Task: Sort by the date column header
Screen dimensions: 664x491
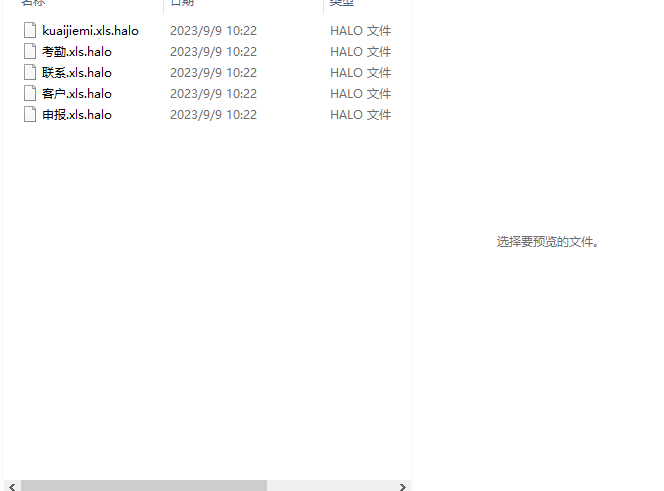Action: 182,3
